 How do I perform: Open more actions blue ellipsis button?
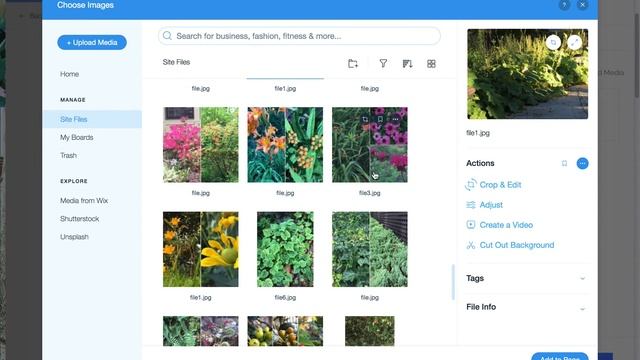click(582, 163)
